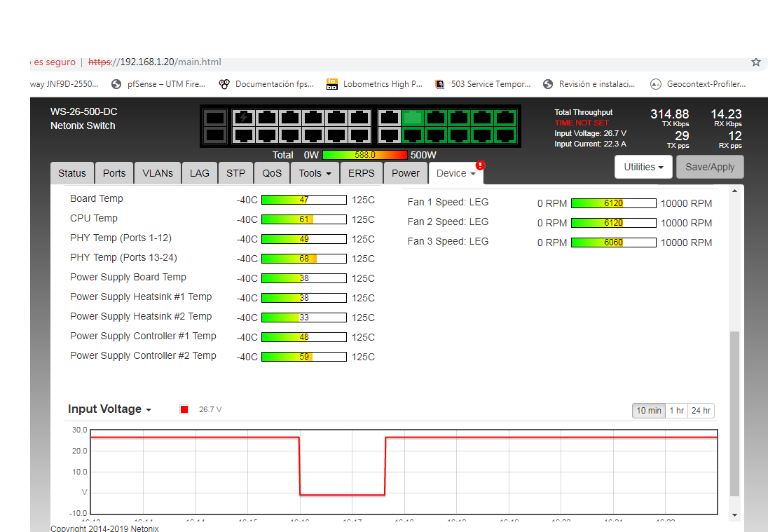Click the port 1 icon with lightning bolt
The image size is (768, 532).
pyautogui.click(x=243, y=117)
